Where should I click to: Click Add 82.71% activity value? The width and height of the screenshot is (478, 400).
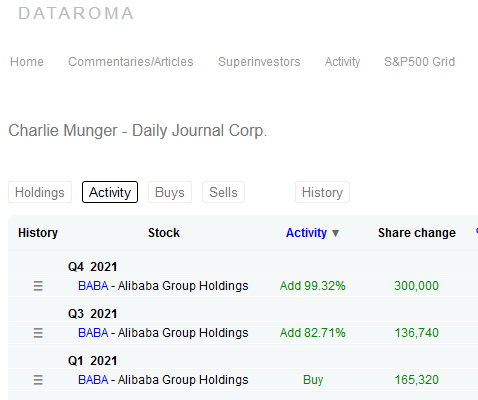(x=313, y=333)
